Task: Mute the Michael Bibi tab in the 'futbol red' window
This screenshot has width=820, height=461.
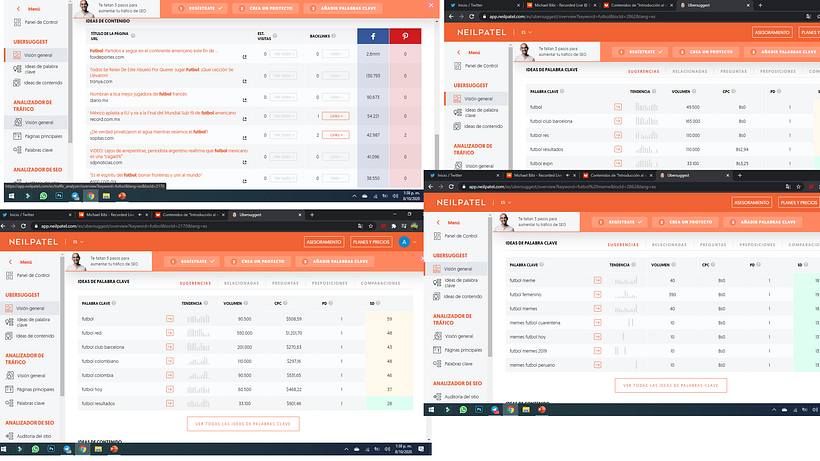Action: (x=140, y=215)
